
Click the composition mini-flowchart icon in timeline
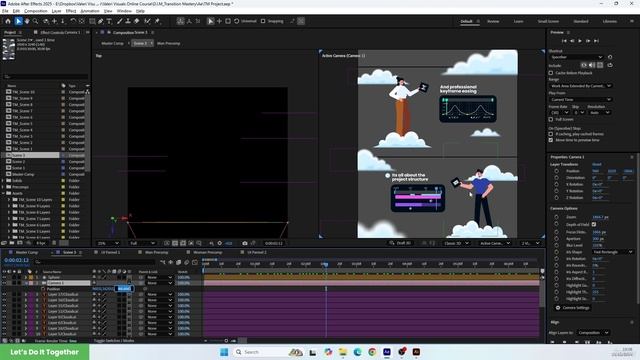pyautogui.click(x=163, y=262)
